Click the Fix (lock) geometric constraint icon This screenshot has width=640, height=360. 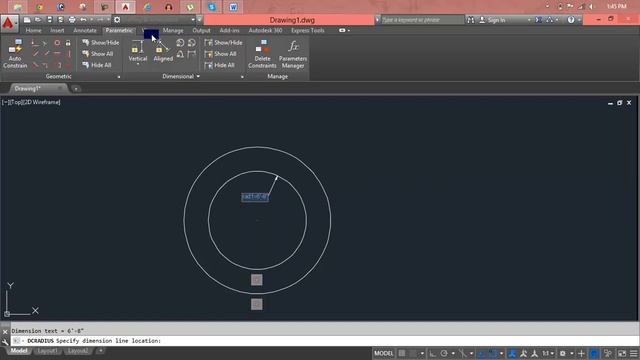(x=68, y=43)
